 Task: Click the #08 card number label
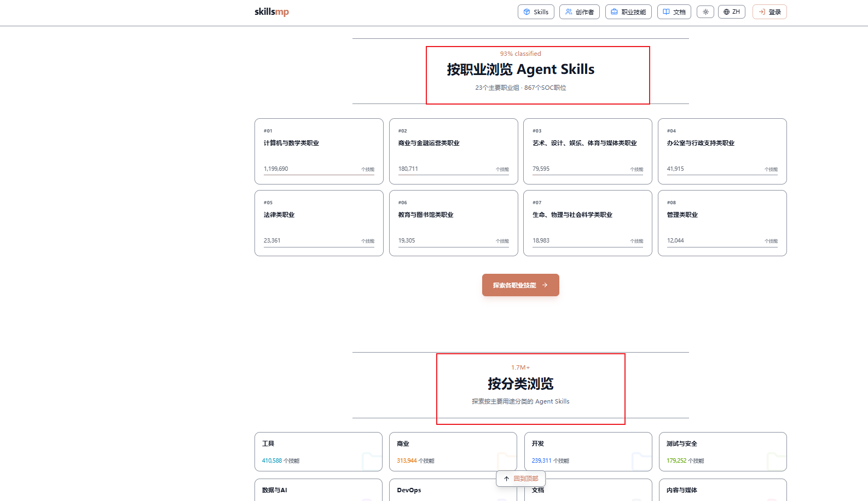672,203
